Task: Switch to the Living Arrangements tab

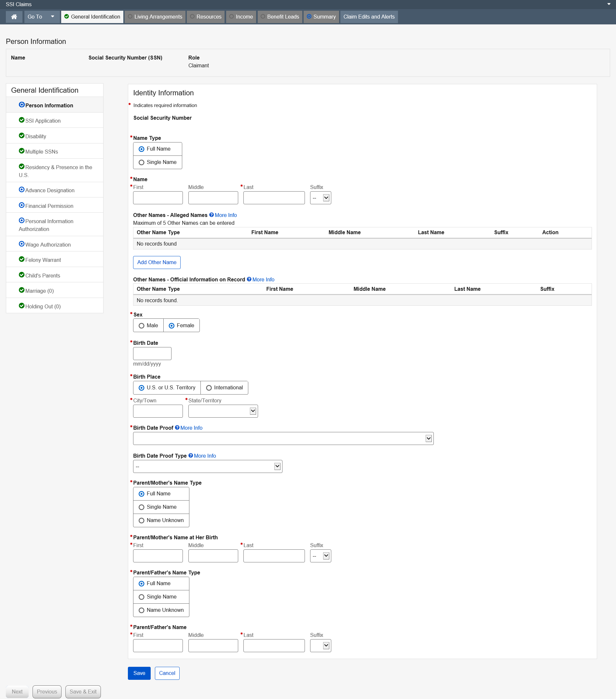Action: click(x=155, y=17)
